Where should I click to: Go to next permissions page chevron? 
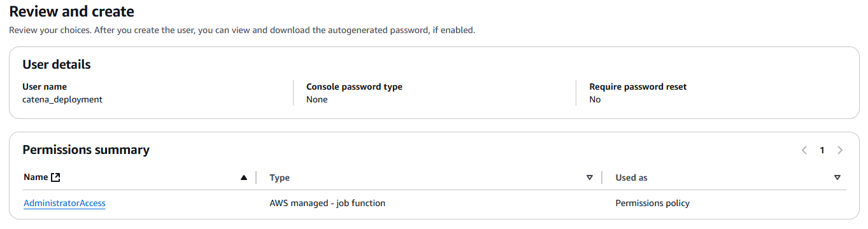pyautogui.click(x=840, y=150)
